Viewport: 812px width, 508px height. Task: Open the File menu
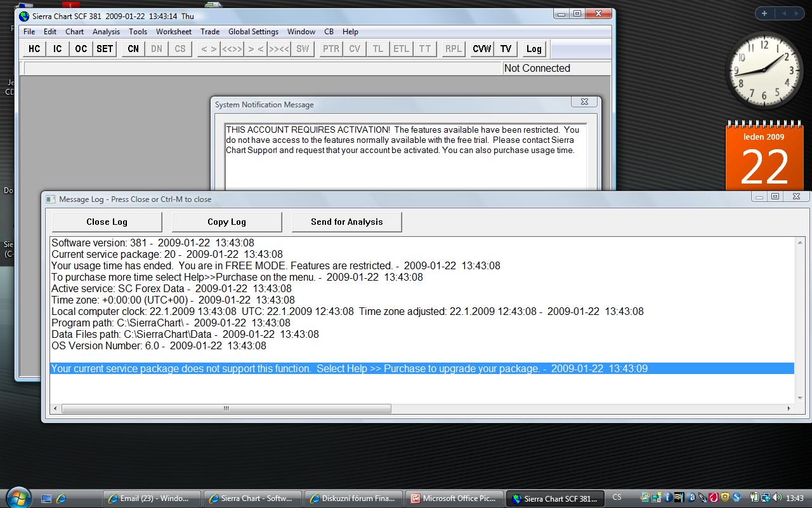(29, 32)
